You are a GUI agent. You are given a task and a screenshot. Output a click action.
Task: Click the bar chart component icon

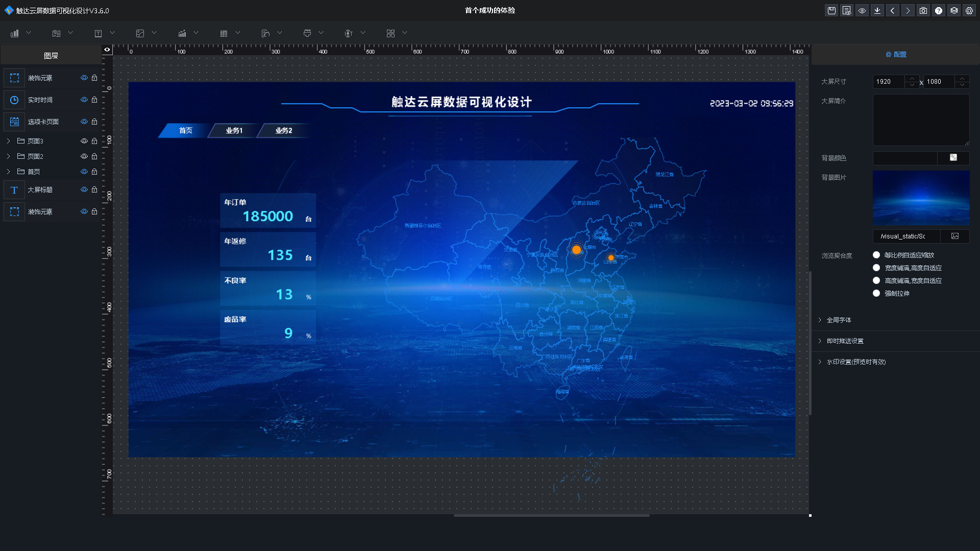(15, 33)
